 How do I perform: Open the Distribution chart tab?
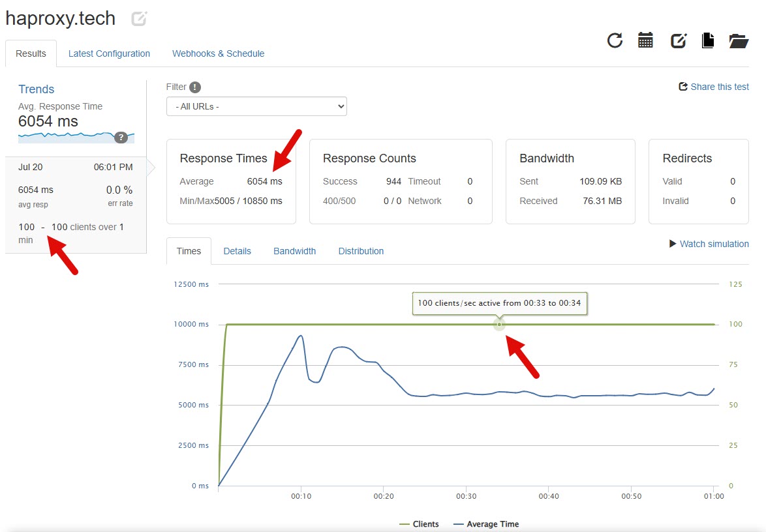coord(361,251)
